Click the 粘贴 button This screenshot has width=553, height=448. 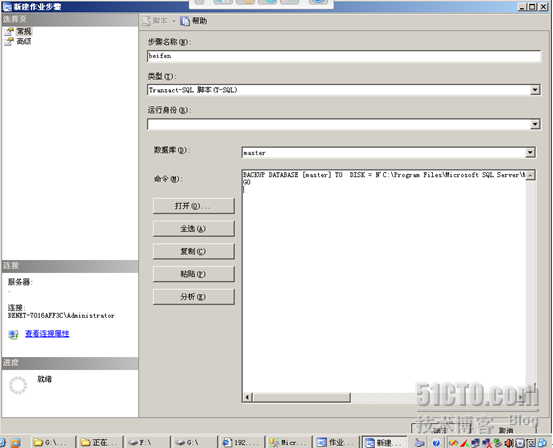193,274
